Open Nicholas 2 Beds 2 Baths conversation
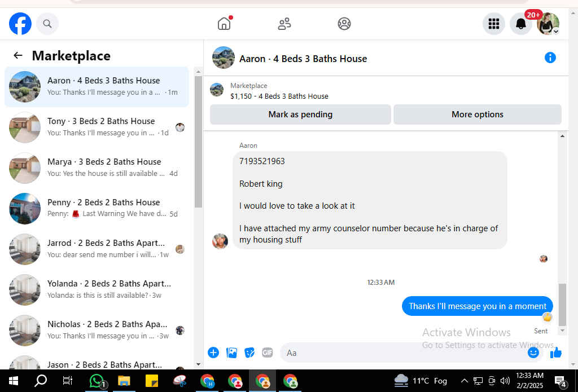This screenshot has height=392, width=578. [x=97, y=330]
